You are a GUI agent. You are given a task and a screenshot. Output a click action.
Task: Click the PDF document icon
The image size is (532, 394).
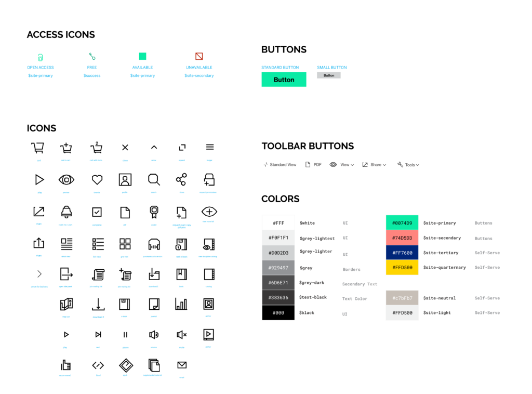pos(308,165)
